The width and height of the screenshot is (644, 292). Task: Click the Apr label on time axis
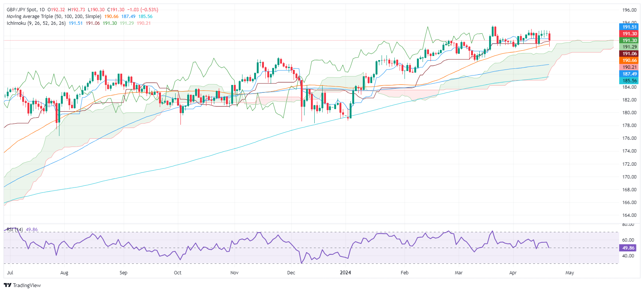(x=513, y=273)
